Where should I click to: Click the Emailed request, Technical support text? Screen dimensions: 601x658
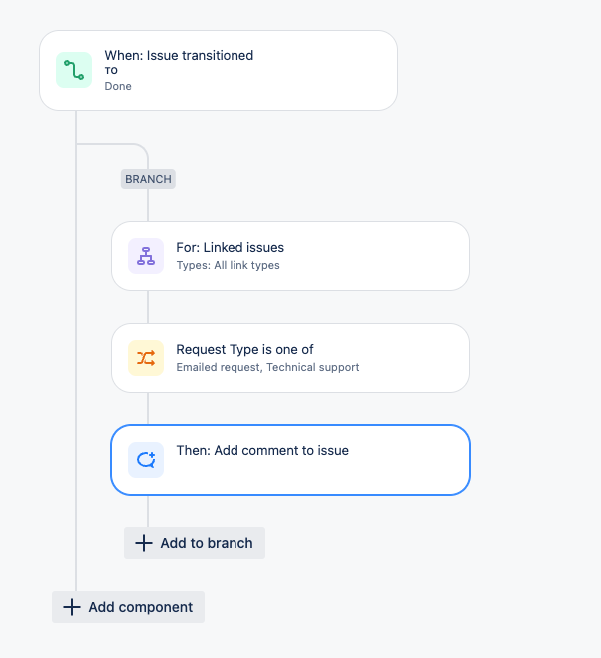click(x=268, y=367)
